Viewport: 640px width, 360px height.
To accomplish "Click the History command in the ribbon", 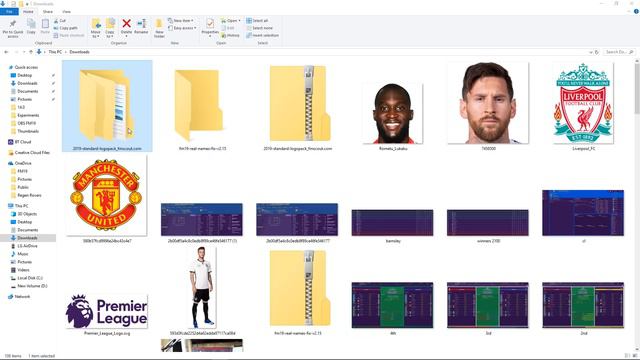I will tap(230, 35).
